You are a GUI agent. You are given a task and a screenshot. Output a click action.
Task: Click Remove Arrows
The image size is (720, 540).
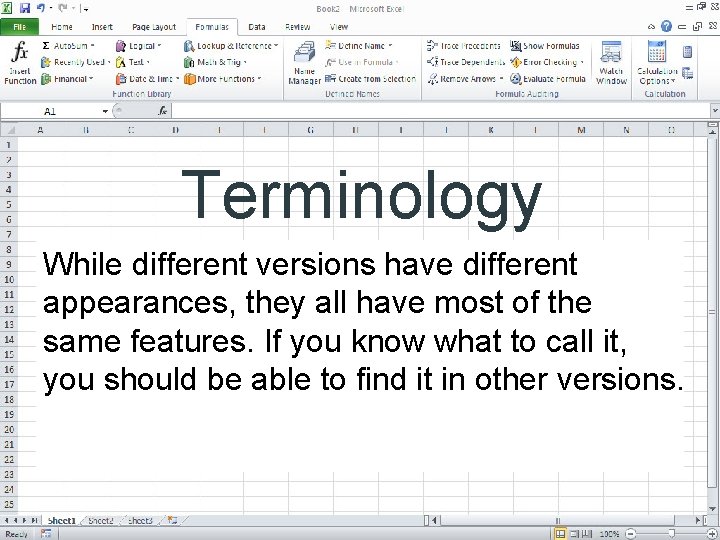465,79
